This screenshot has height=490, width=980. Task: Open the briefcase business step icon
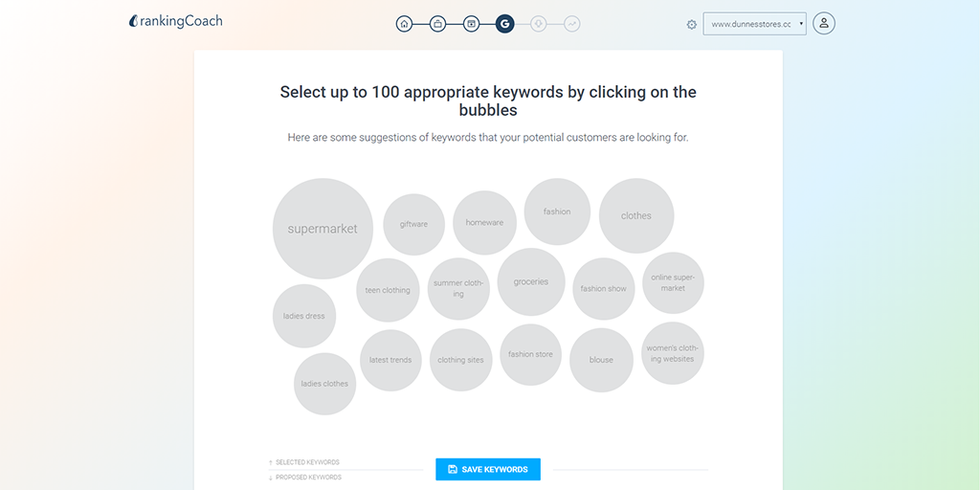(437, 24)
